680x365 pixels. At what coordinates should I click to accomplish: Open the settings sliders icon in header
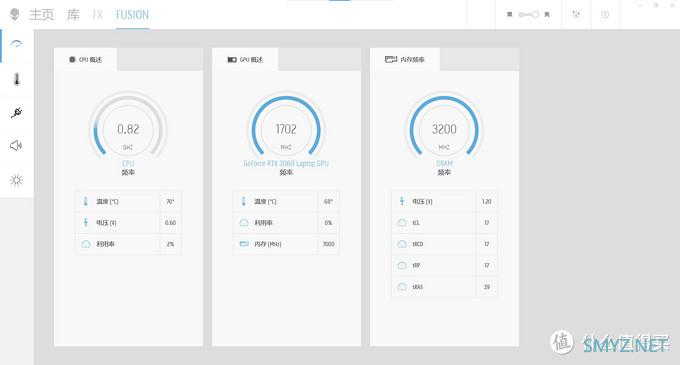(x=576, y=14)
